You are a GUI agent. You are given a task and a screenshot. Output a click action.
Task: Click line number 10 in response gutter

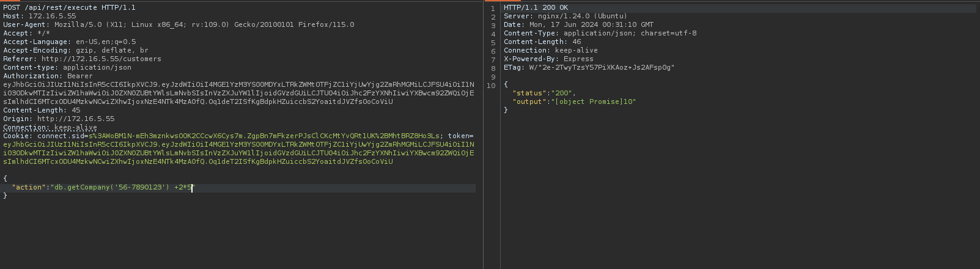coord(491,85)
